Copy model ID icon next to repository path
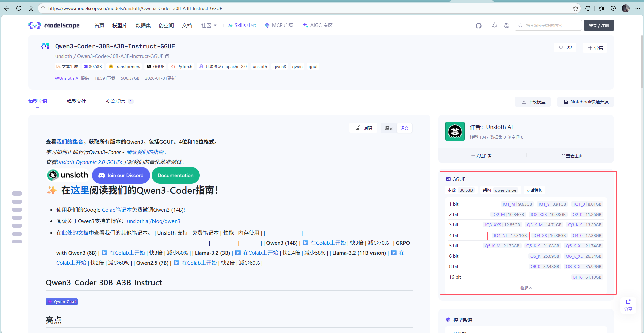Image resolution: width=644 pixels, height=333 pixels. click(167, 56)
